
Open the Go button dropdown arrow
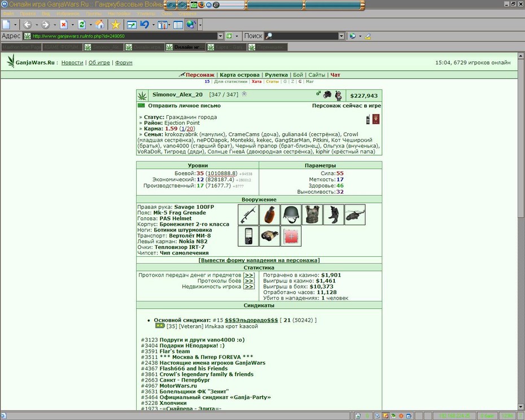point(237,36)
